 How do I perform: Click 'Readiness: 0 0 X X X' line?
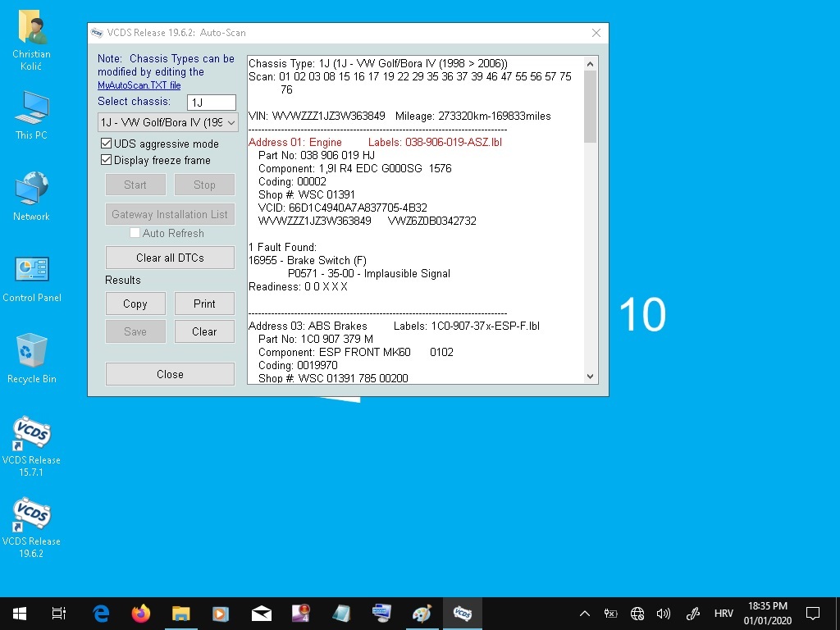click(x=298, y=286)
